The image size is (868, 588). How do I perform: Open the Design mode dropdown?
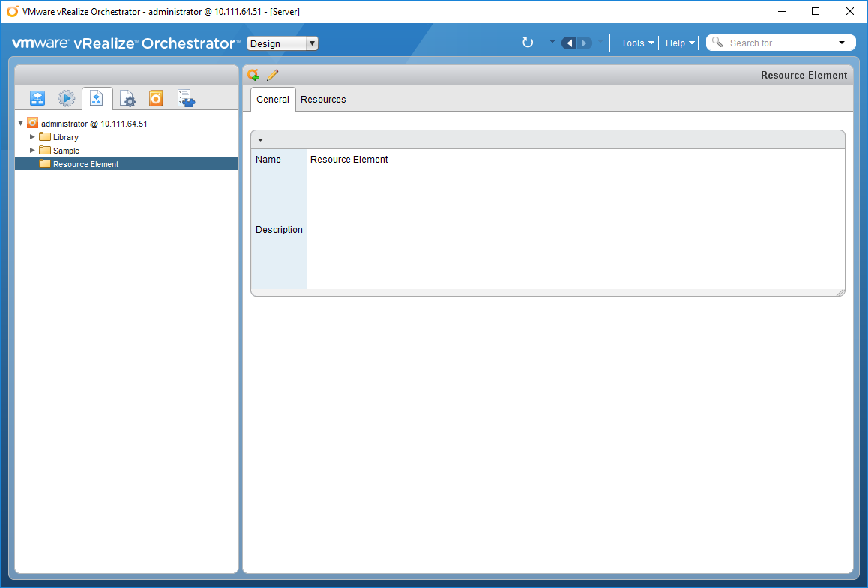[283, 43]
